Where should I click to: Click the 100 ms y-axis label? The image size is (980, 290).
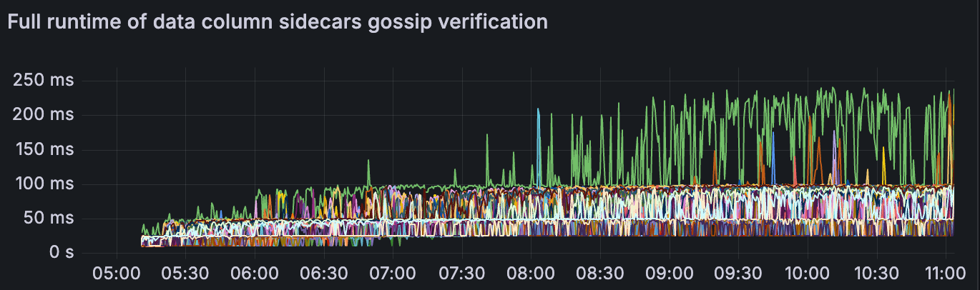point(44,184)
